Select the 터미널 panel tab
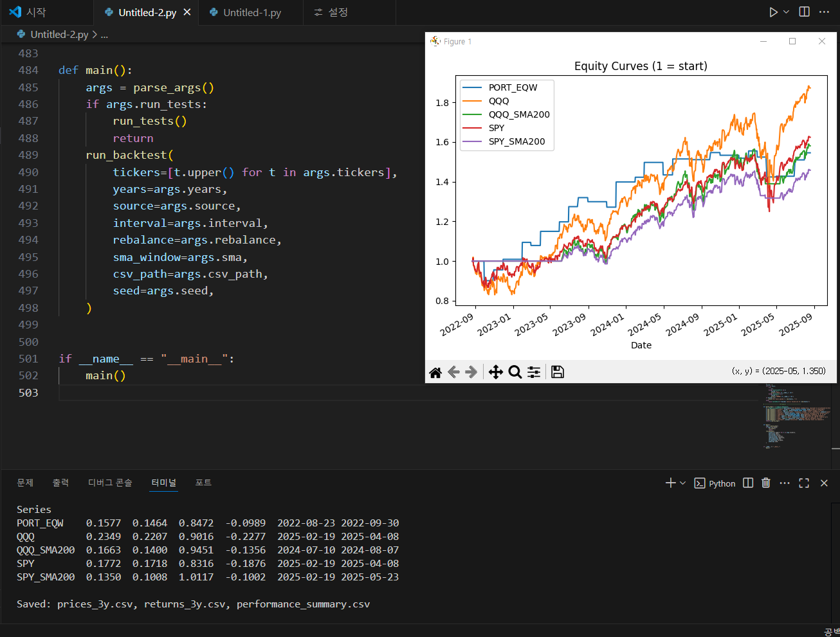Screen dimensions: 840x637 pyautogui.click(x=163, y=483)
